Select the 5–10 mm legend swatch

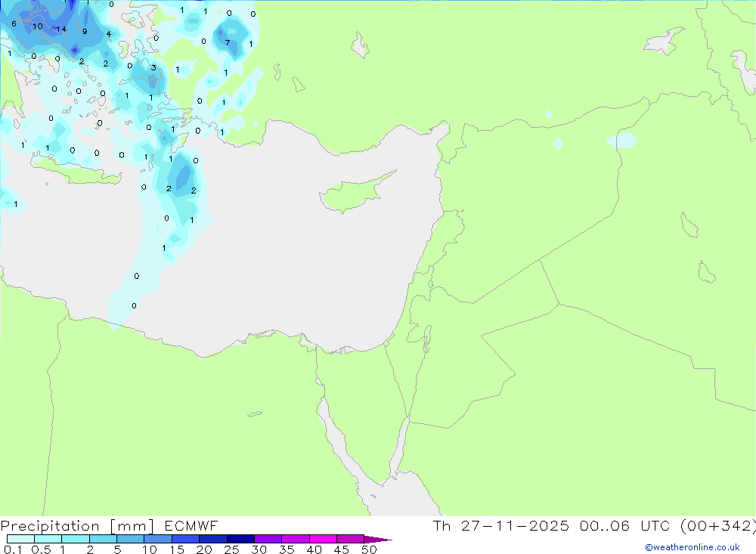pos(131,539)
